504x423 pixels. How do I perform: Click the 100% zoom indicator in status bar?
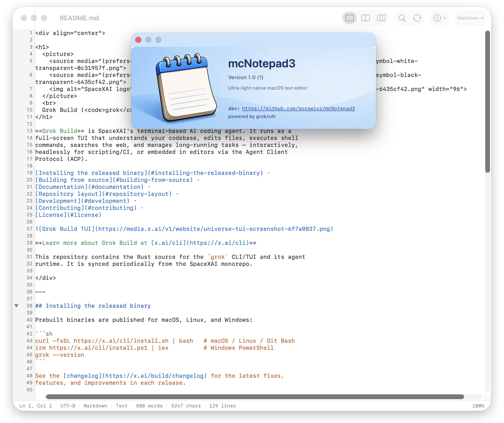click(x=478, y=406)
